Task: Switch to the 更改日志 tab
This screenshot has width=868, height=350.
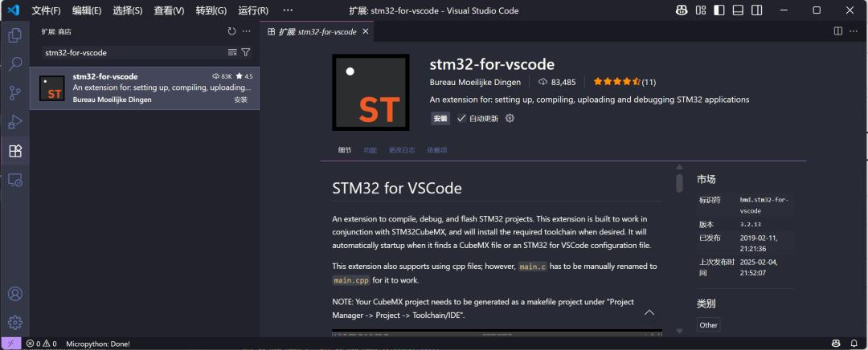Action: pyautogui.click(x=401, y=150)
